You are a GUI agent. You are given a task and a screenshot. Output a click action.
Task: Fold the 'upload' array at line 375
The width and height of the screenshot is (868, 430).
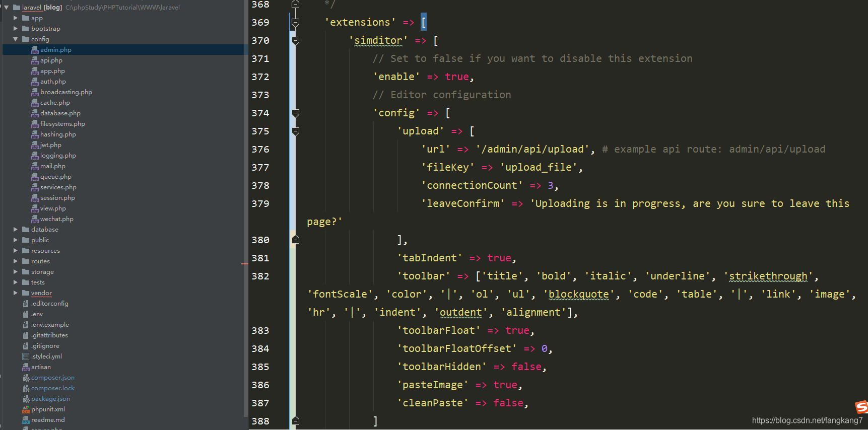(296, 131)
